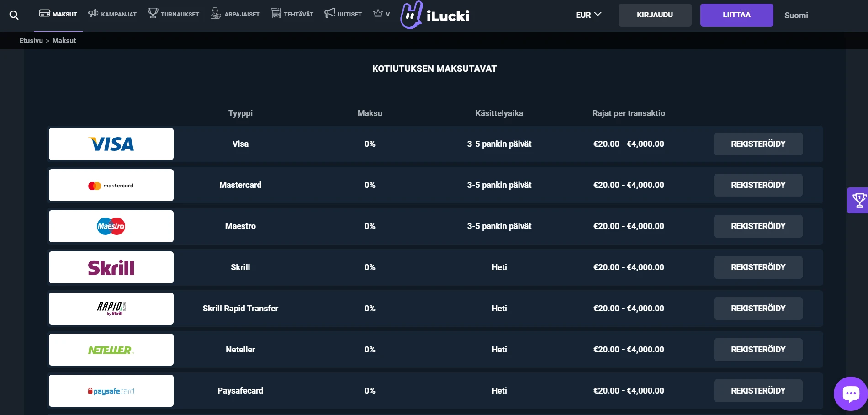The image size is (868, 415).
Task: Click the Käsittelyaika column header
Action: pos(499,113)
